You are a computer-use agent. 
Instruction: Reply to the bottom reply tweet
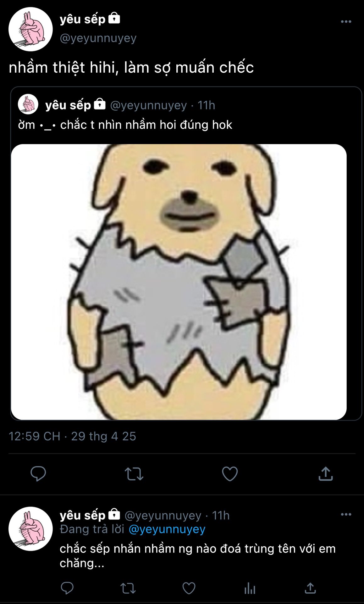tap(67, 588)
